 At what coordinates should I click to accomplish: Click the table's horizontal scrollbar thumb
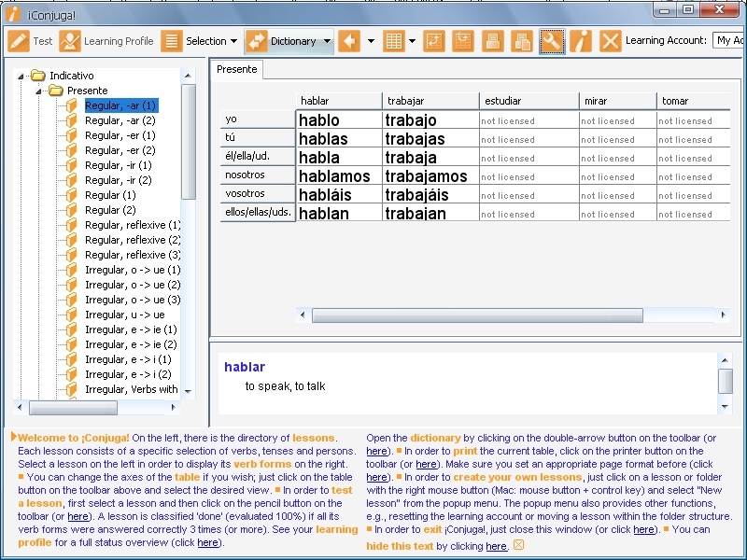[x=477, y=315]
